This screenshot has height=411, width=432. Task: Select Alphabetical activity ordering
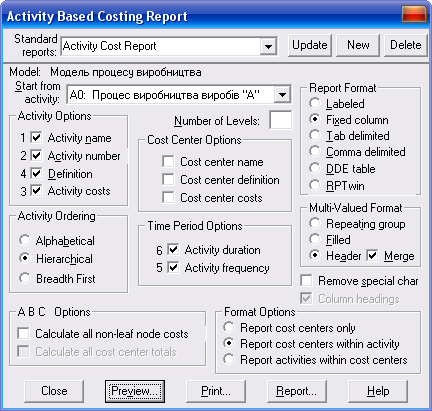(x=25, y=240)
